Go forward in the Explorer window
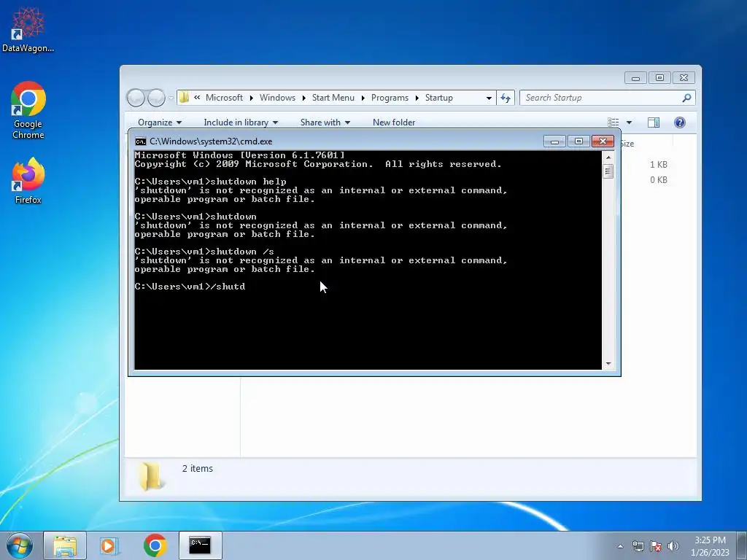 click(156, 98)
